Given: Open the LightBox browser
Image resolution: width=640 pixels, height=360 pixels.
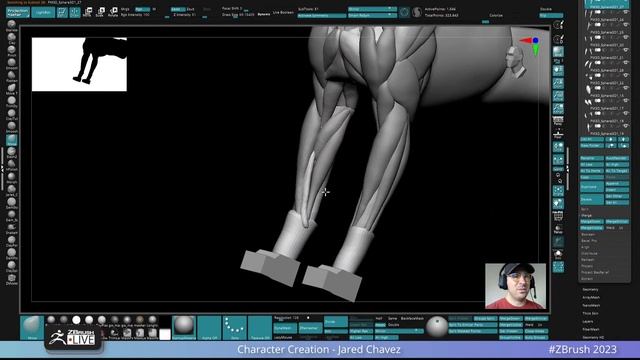Looking at the screenshot, I should (43, 12).
